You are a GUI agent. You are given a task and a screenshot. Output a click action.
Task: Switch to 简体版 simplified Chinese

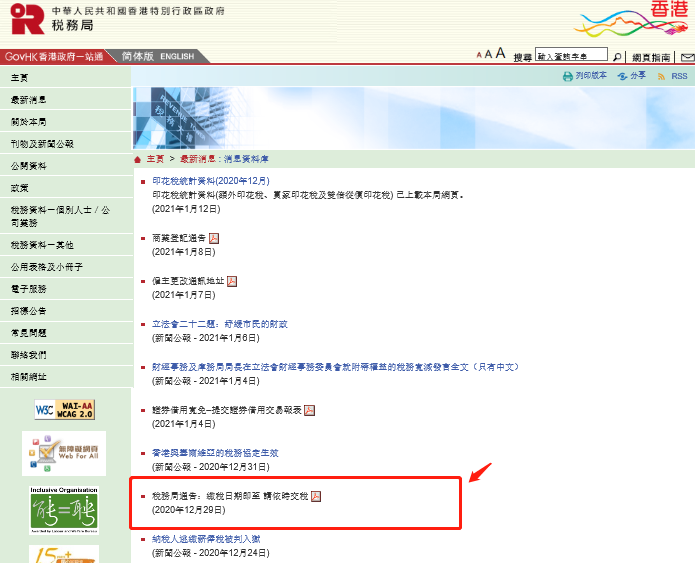[137, 57]
